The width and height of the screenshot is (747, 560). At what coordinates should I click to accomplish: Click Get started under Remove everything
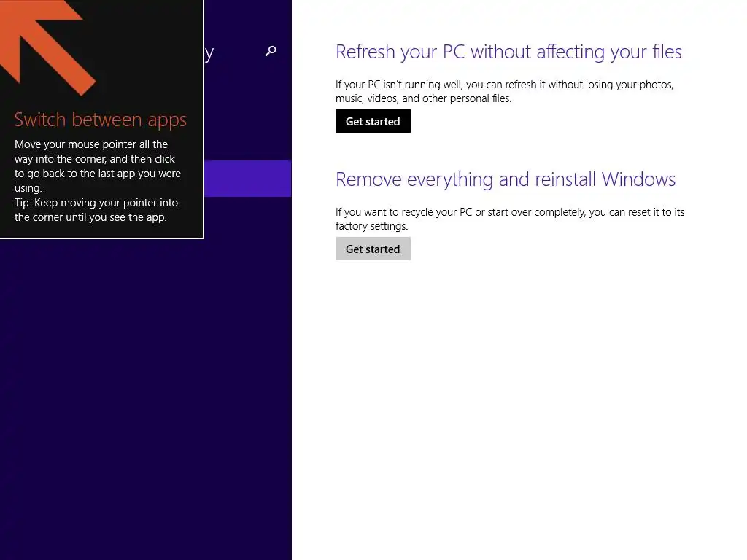pyautogui.click(x=373, y=249)
